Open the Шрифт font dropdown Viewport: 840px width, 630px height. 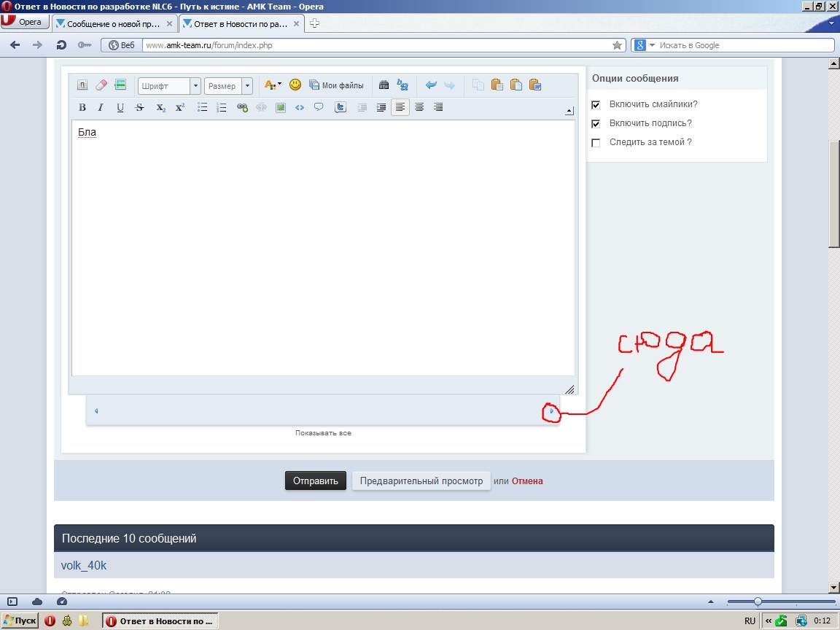click(x=168, y=86)
